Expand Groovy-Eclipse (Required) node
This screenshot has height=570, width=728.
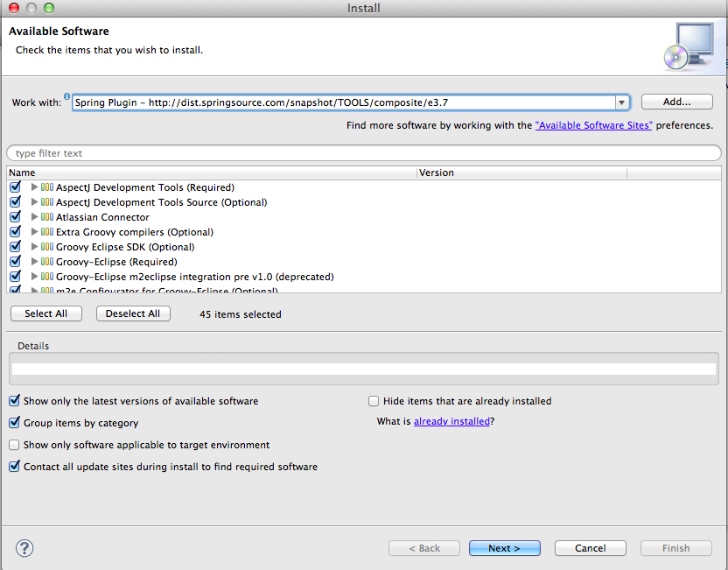pos(34,262)
